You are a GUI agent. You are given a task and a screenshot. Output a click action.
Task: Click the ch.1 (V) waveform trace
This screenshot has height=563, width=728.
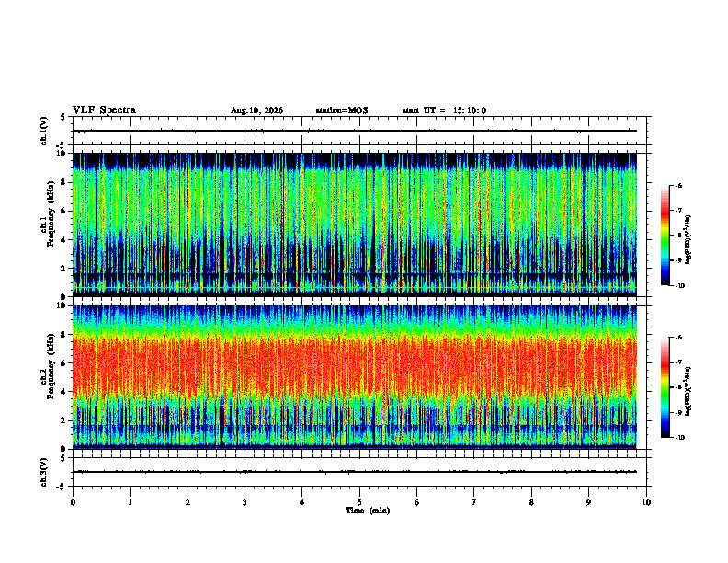click(x=355, y=131)
